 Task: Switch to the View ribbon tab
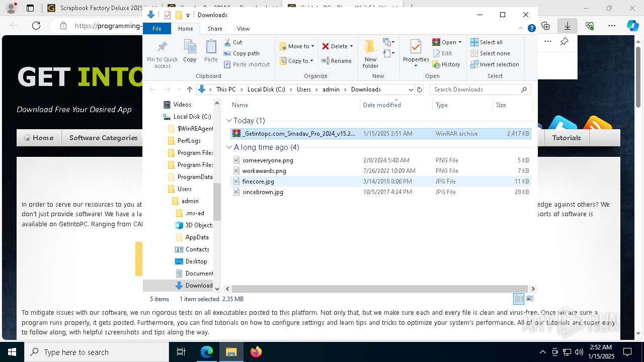click(243, 29)
